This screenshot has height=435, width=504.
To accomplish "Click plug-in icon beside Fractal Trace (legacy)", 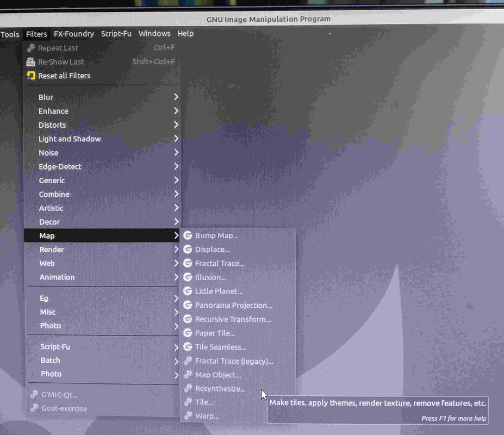I will 188,361.
